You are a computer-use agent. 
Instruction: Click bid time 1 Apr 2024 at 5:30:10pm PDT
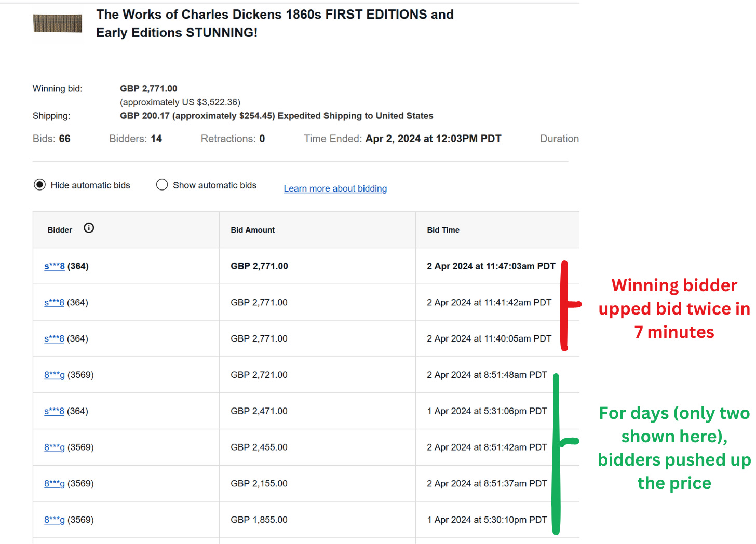click(487, 520)
